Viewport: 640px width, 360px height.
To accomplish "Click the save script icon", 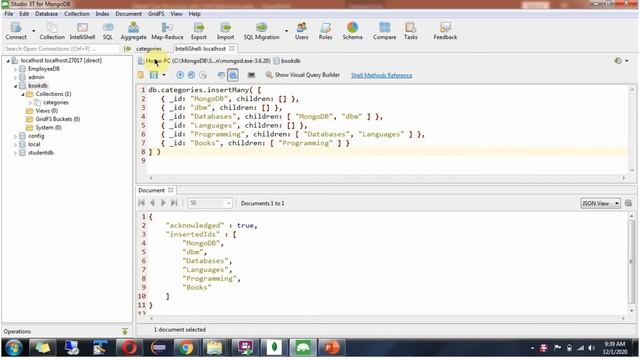I will tap(154, 75).
